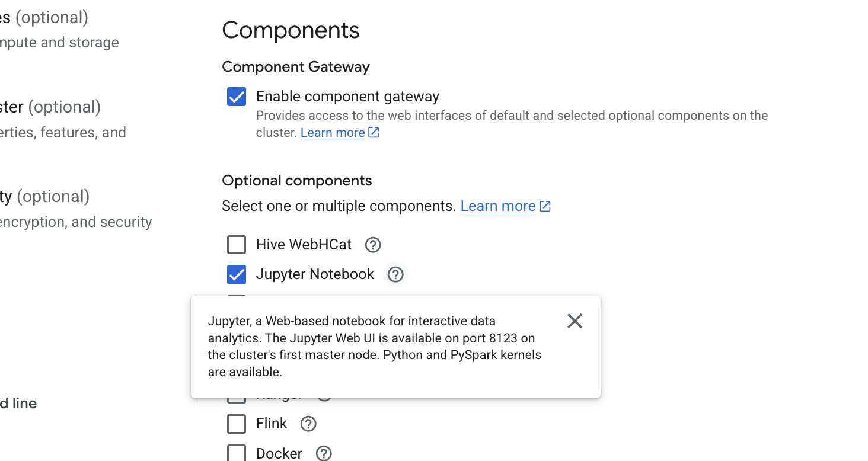The image size is (868, 461).
Task: Open the Flink component help icon
Action: (308, 424)
